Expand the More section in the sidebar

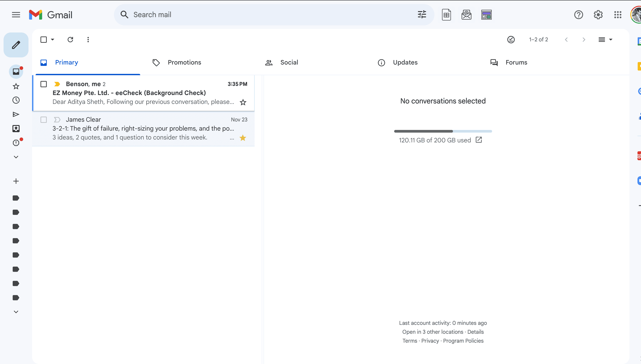pos(16,157)
